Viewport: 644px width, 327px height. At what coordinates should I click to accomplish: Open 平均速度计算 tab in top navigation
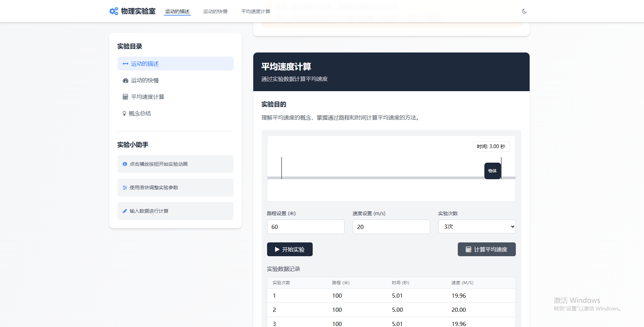(x=256, y=11)
